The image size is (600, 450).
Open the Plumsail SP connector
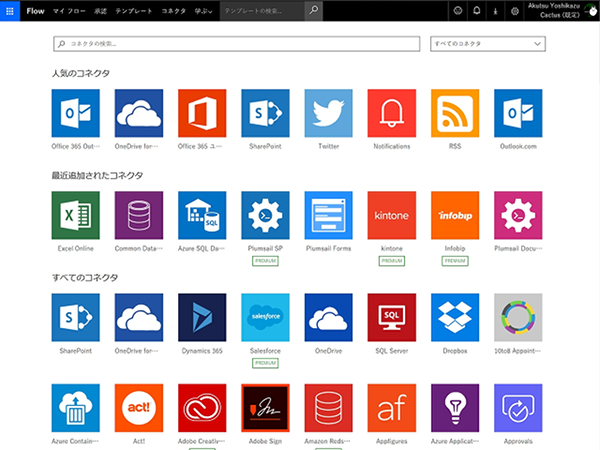(x=265, y=215)
